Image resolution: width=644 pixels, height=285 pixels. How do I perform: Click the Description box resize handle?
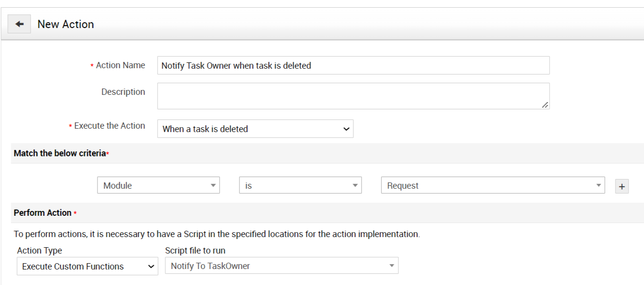point(545,105)
